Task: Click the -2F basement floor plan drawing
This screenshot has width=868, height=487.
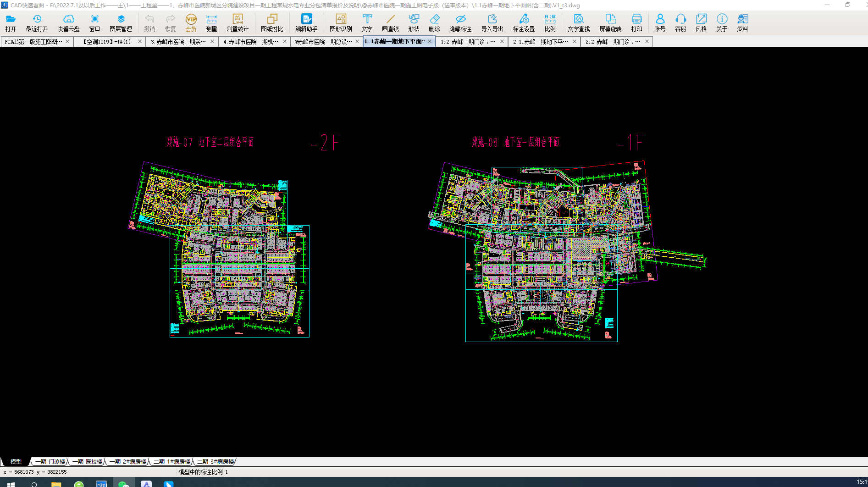Action: pos(219,249)
